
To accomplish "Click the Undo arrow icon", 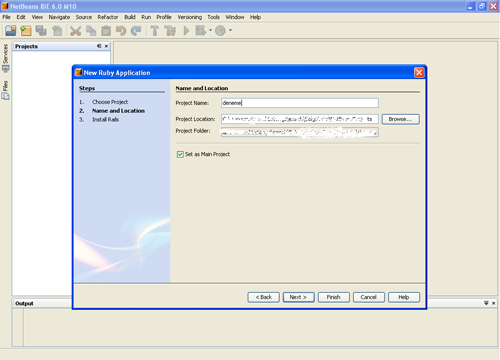I will (121, 31).
